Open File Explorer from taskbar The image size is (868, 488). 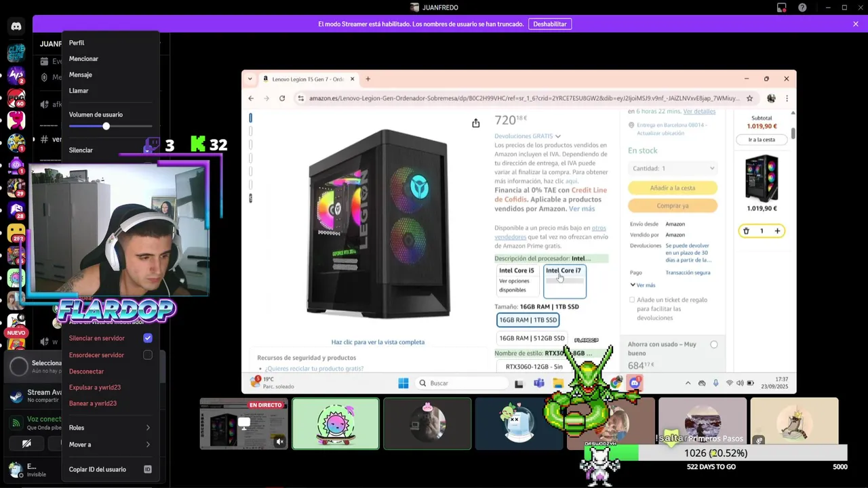click(557, 383)
